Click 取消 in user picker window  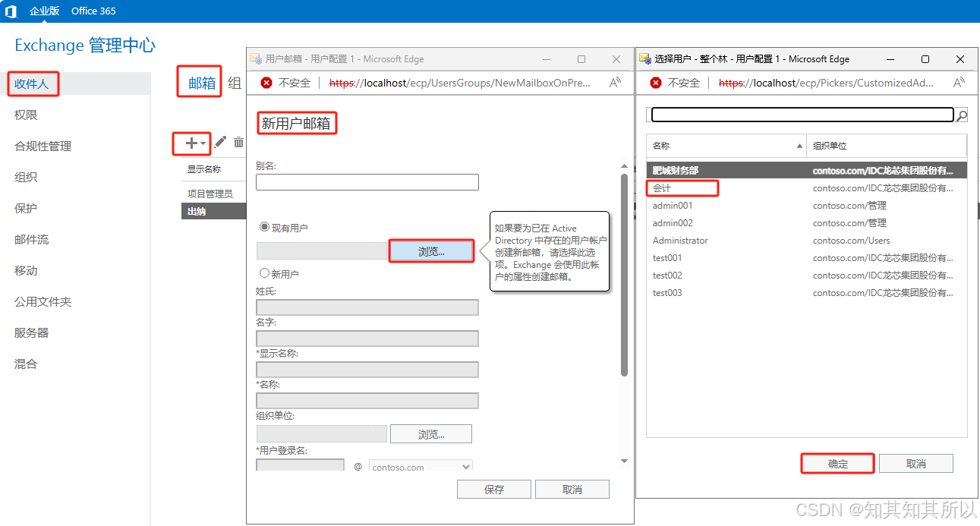coord(916,464)
